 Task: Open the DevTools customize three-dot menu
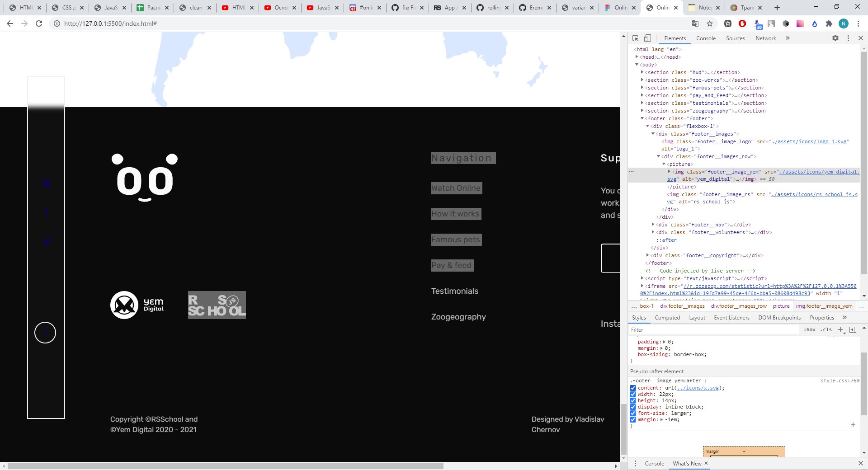click(848, 38)
